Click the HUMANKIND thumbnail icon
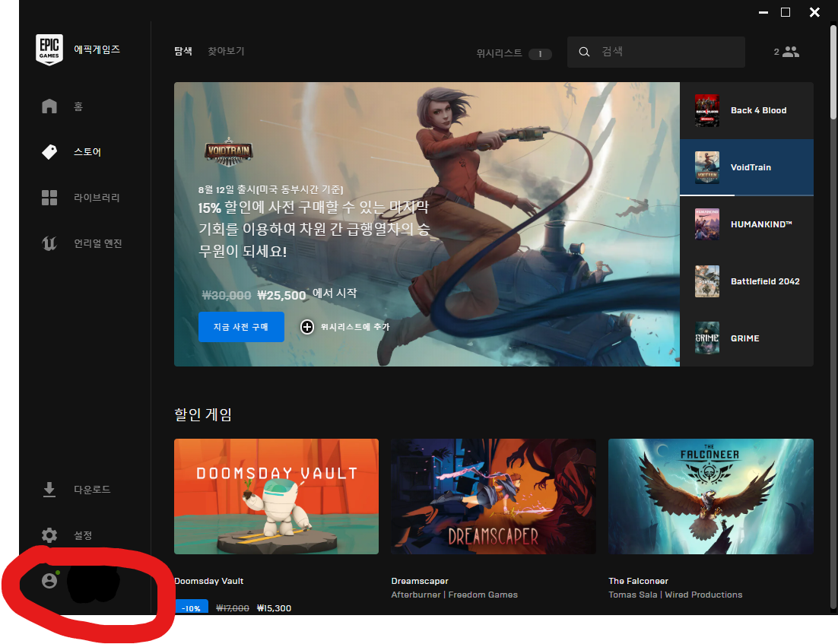 pos(706,224)
